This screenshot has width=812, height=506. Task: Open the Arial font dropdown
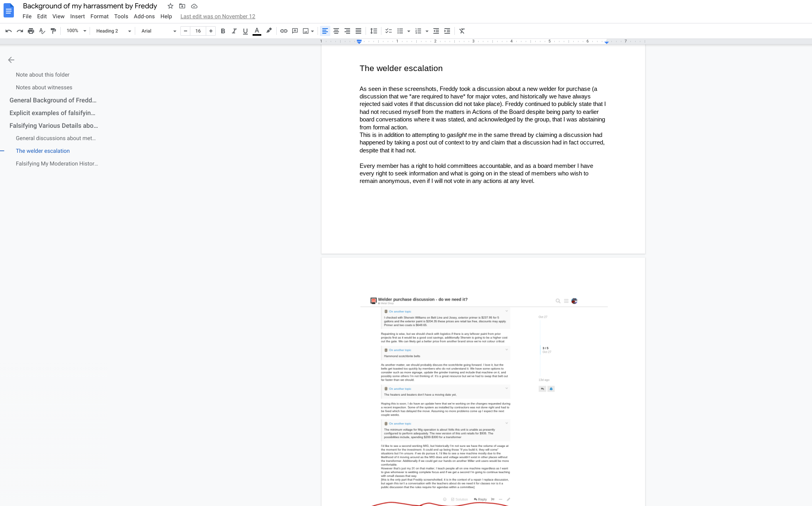[x=158, y=31]
